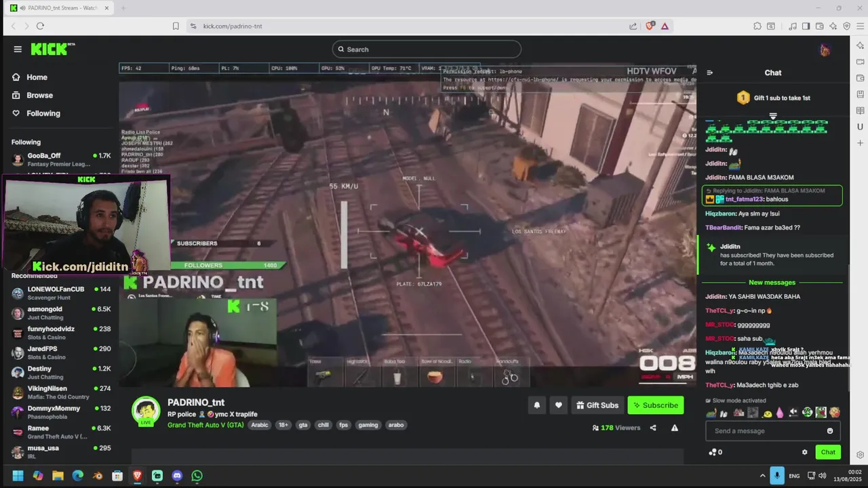Follow channel with the heart icon
This screenshot has height=488, width=868.
(x=559, y=405)
